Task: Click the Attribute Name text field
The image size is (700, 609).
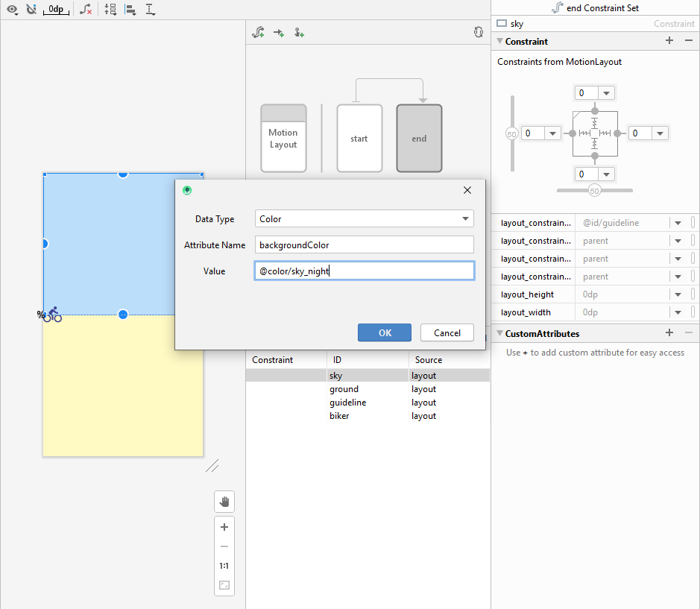Action: coord(364,245)
